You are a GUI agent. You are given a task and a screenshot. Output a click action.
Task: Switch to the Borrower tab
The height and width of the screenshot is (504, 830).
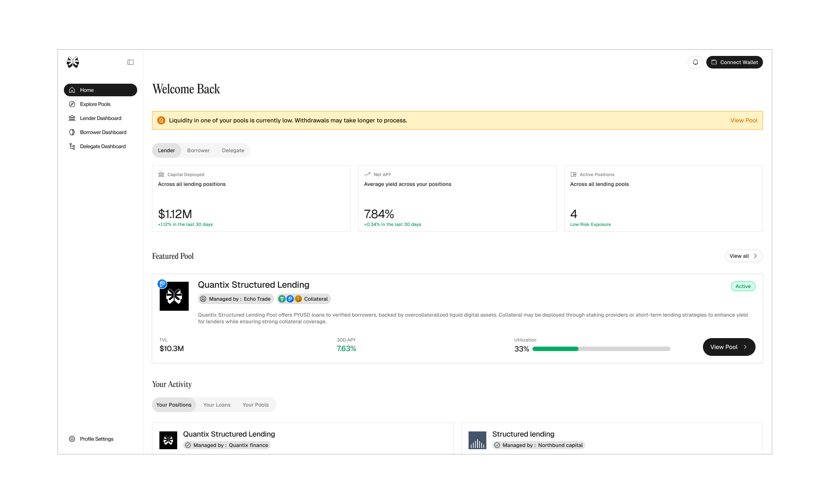[x=198, y=150]
